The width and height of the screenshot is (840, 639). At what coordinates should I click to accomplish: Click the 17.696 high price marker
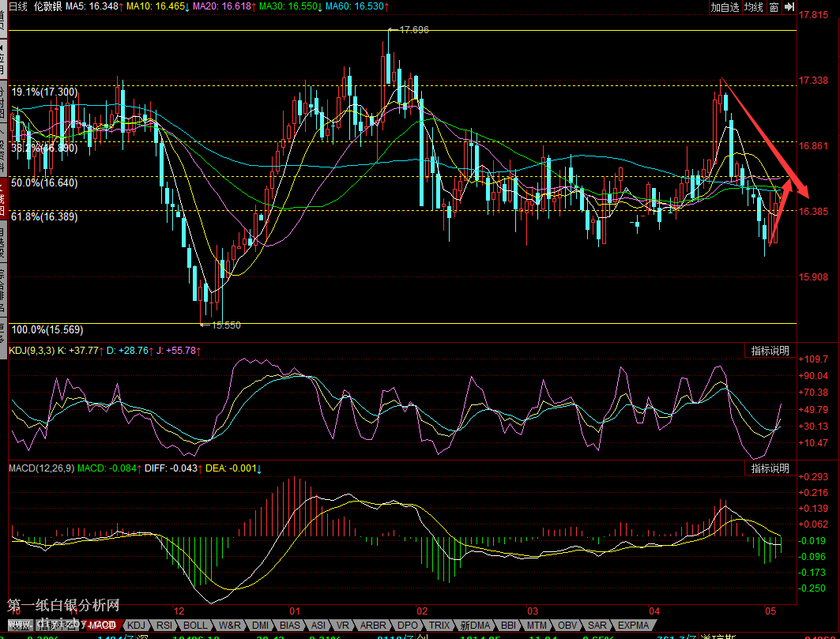[413, 30]
